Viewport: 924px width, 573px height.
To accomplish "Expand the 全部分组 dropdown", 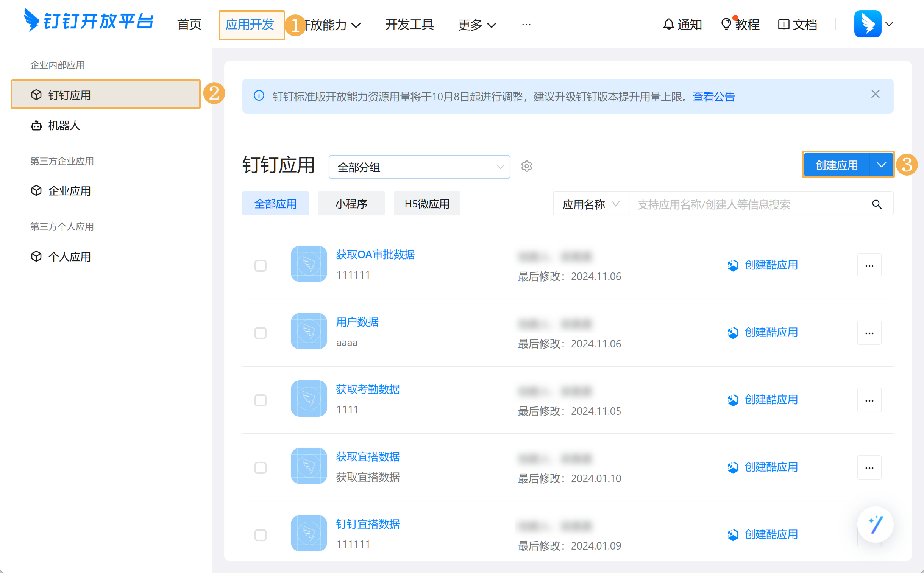I will coord(419,167).
